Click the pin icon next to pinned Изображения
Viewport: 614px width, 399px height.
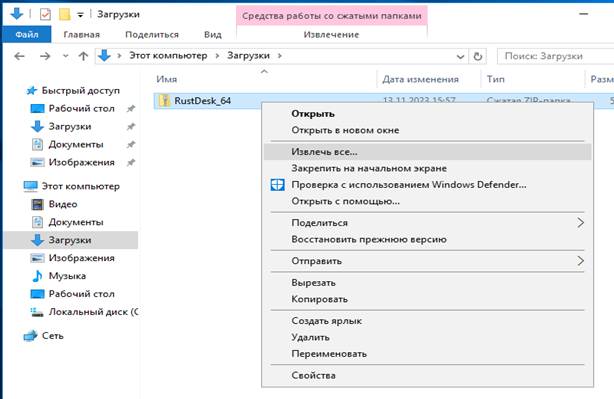pos(130,163)
